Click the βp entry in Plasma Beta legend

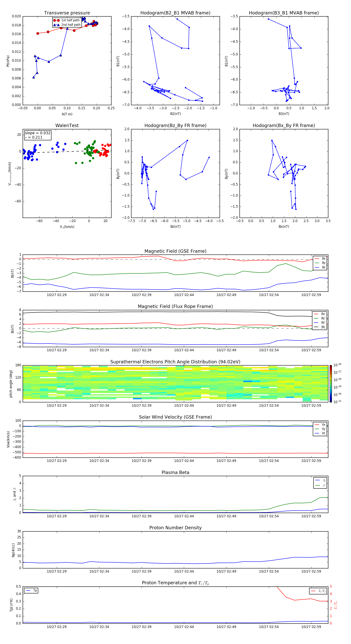tap(320, 480)
